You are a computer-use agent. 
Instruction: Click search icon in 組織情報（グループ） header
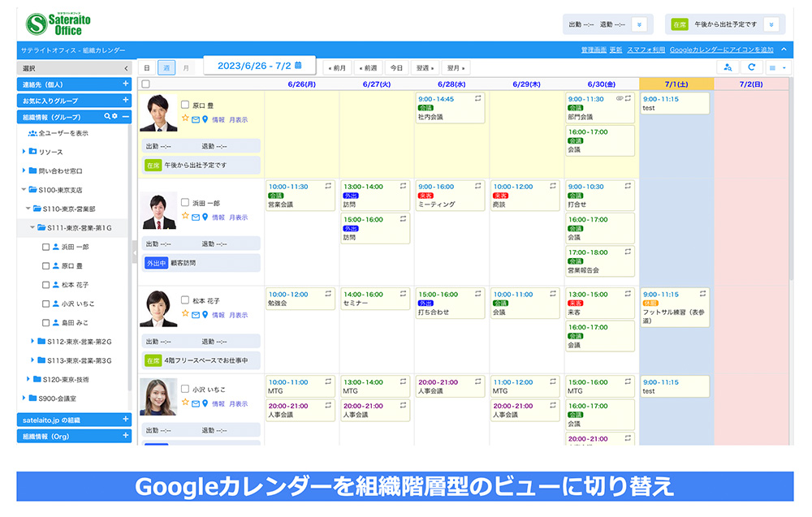click(107, 116)
